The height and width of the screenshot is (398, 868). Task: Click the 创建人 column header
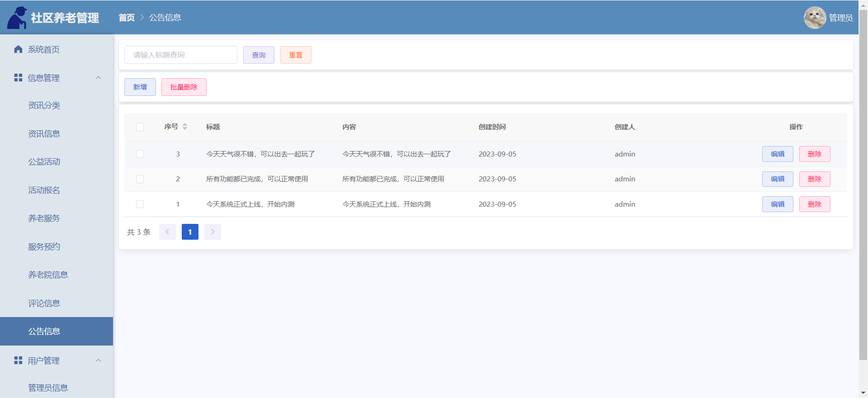625,127
